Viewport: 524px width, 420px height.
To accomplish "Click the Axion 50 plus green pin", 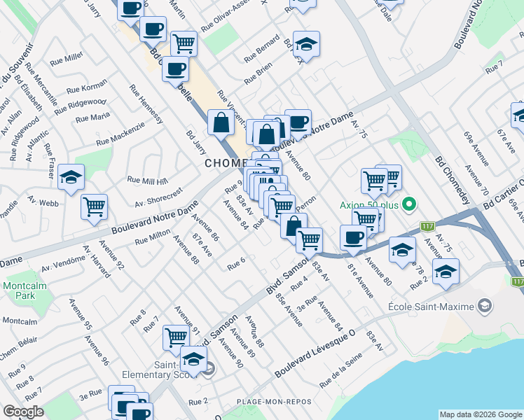I will click(409, 204).
